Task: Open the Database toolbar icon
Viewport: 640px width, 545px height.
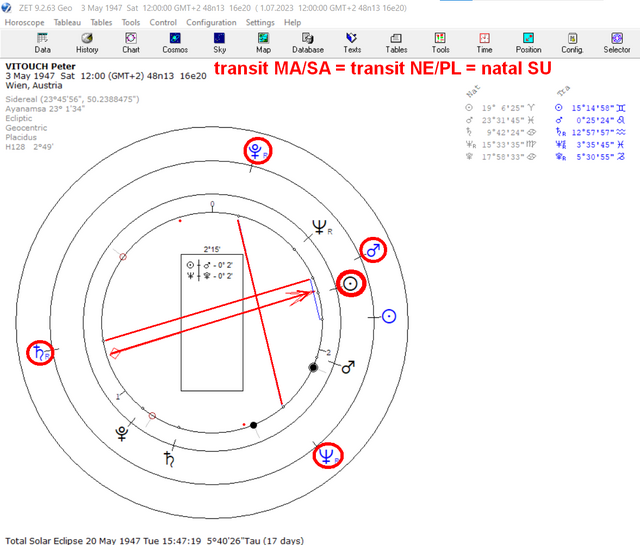Action: pyautogui.click(x=308, y=43)
